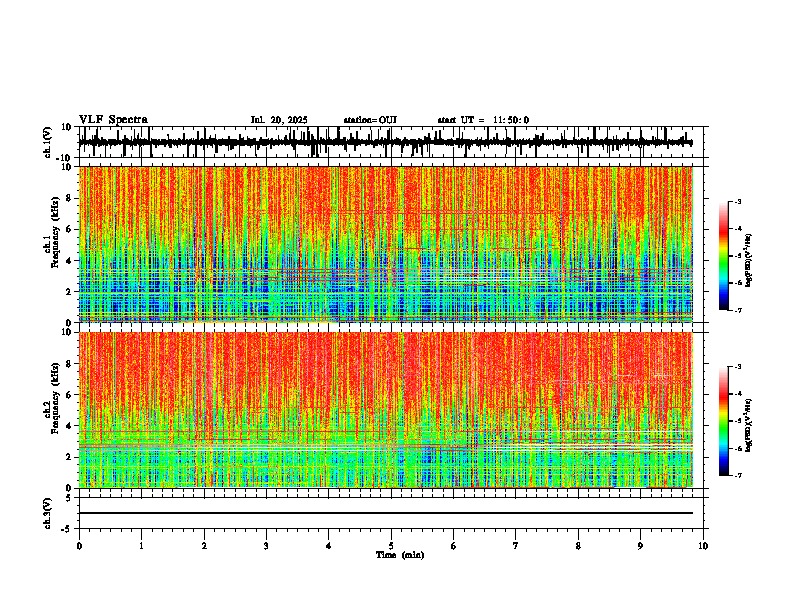Click the -7 label on ch.2 colorbar
This screenshot has height=612, width=792.
tap(737, 475)
